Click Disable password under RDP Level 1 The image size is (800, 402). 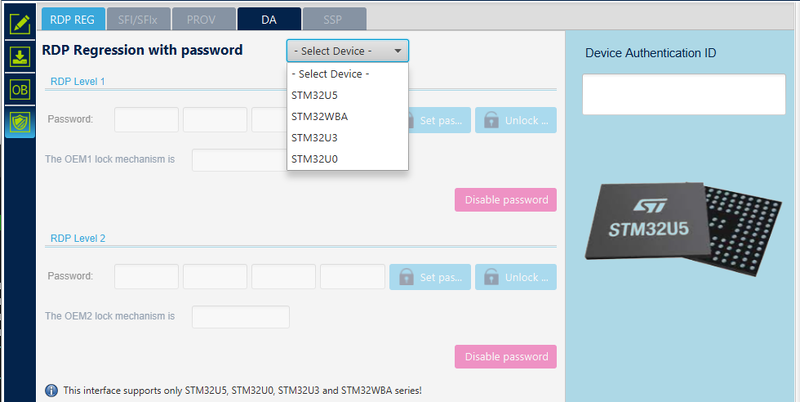(506, 199)
